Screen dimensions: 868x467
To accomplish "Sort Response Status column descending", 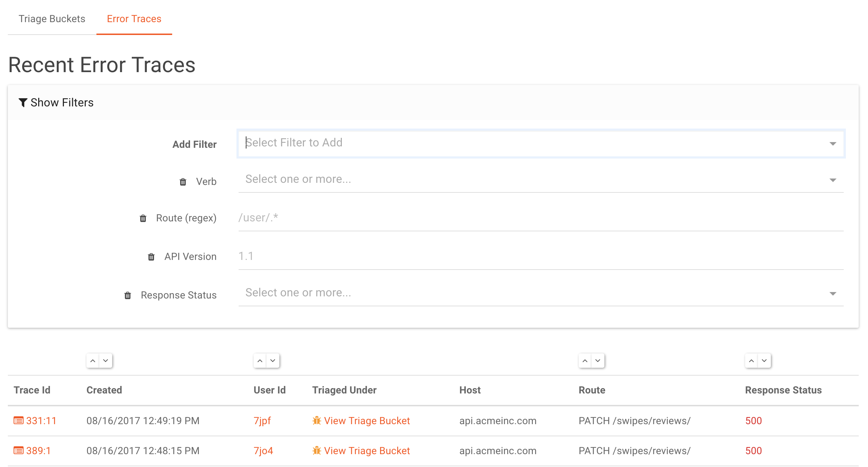I will (764, 361).
